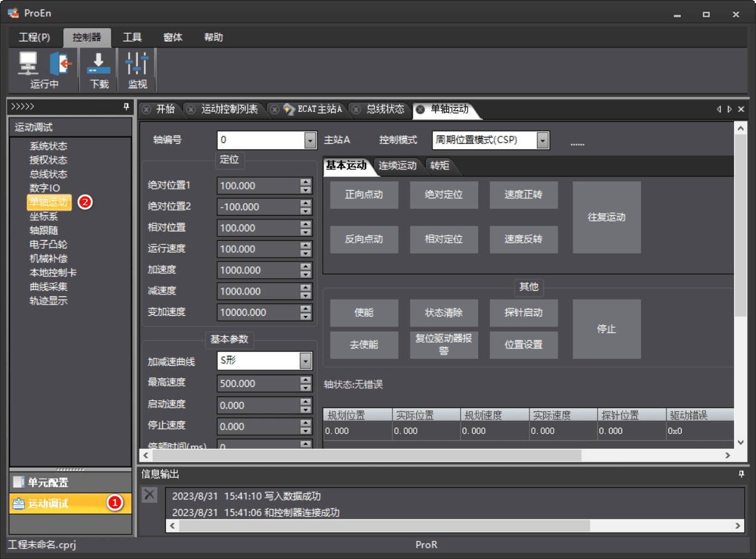Click the log line ending 写入数据成功
The height and width of the screenshot is (559, 756).
pyautogui.click(x=246, y=496)
